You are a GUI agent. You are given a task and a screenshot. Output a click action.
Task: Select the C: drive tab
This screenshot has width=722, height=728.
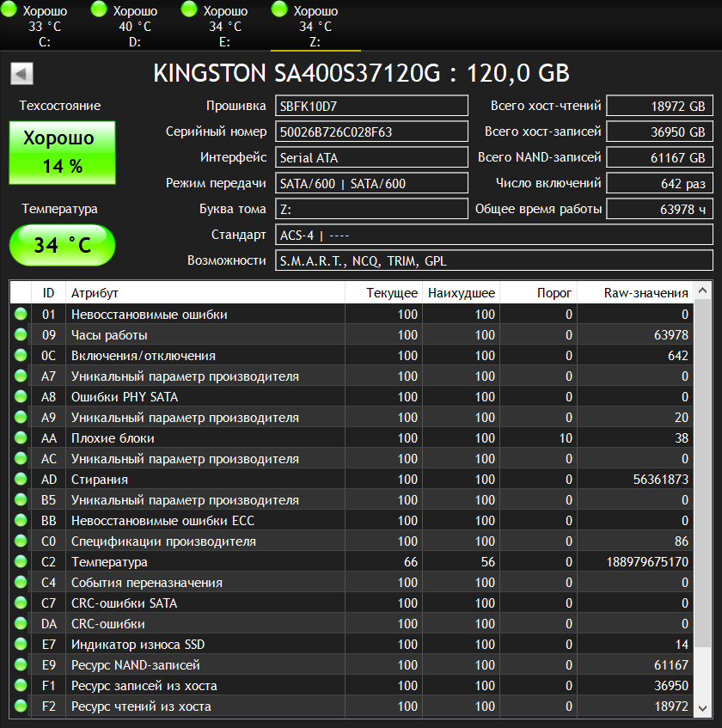(x=45, y=26)
